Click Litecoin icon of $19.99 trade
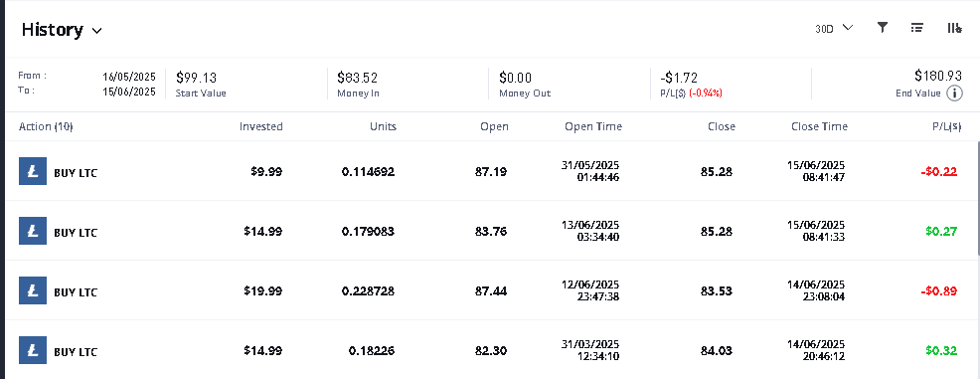This screenshot has width=980, height=379. coord(33,290)
